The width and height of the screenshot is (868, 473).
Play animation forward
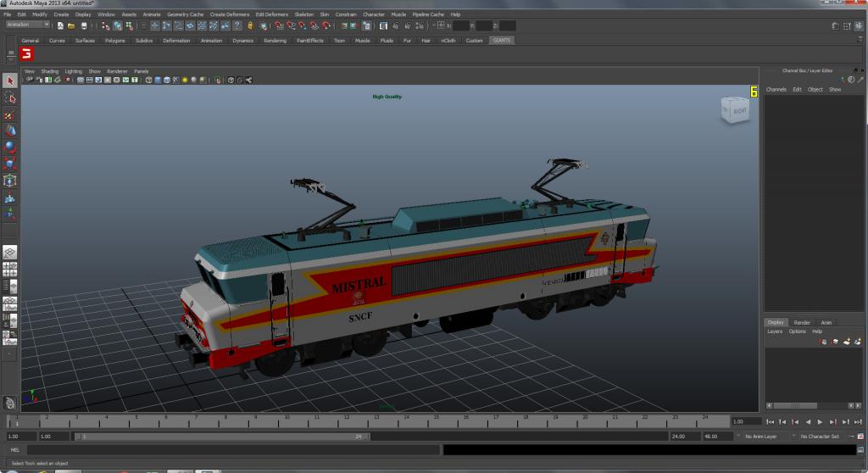tap(821, 422)
